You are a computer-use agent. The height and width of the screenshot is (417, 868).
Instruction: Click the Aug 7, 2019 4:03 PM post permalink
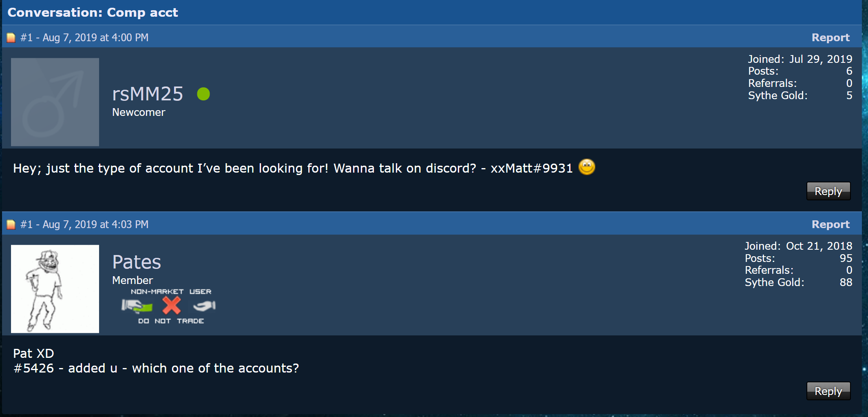pyautogui.click(x=84, y=224)
